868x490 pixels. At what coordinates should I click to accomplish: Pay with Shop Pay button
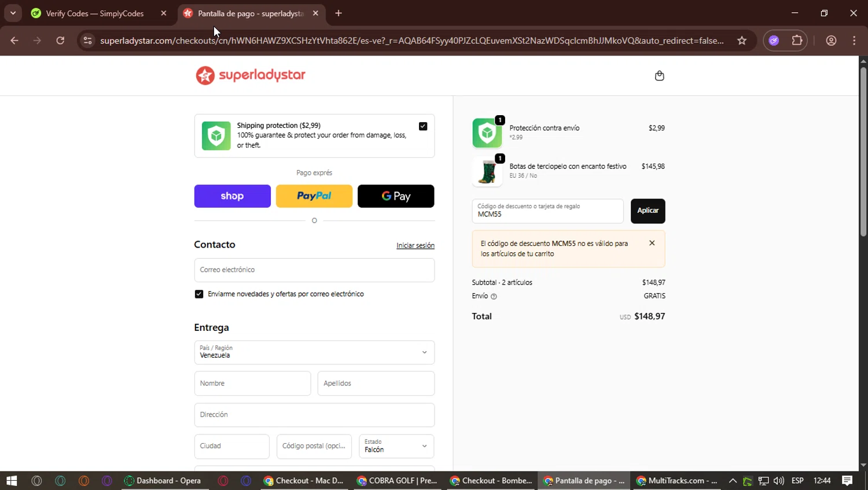pyautogui.click(x=233, y=196)
